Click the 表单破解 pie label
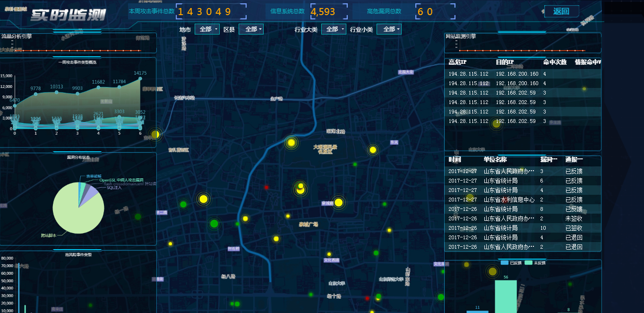The height and width of the screenshot is (313, 644). (x=94, y=176)
